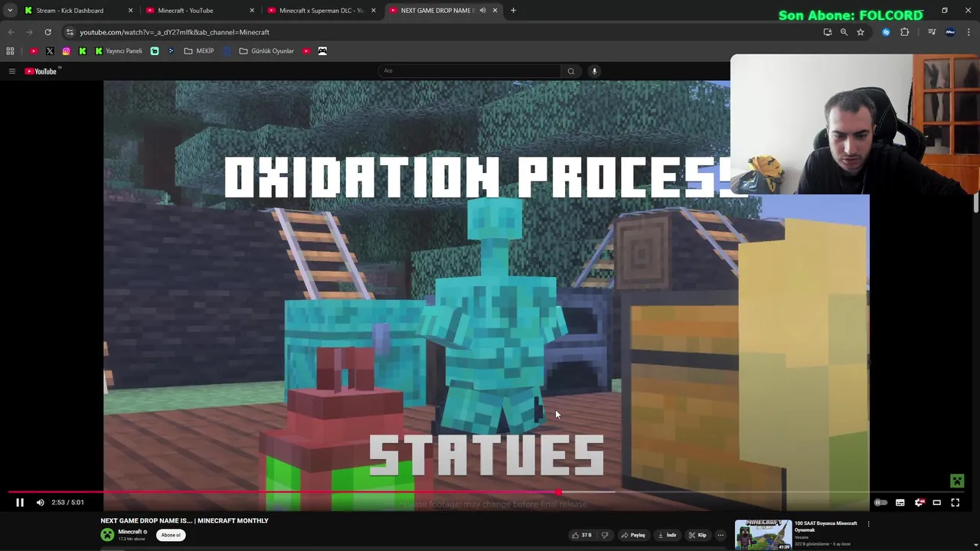Click the Paylaş share button

(x=633, y=536)
